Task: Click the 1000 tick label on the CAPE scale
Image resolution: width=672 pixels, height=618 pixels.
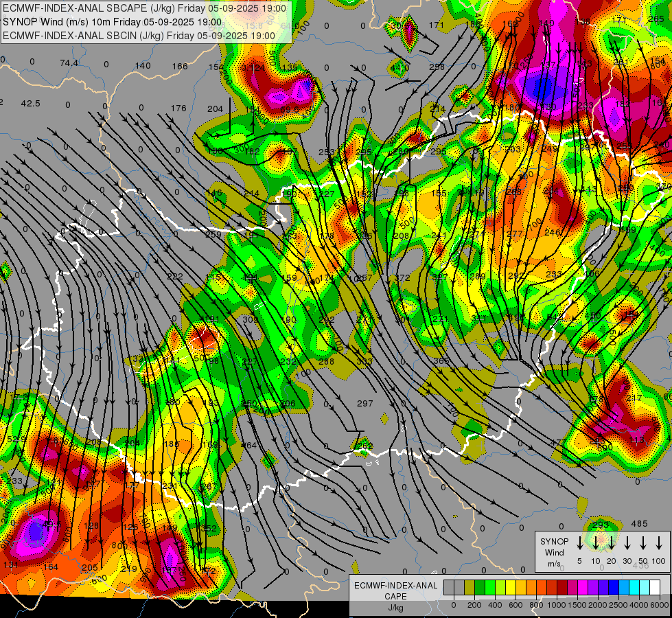Action: [x=557, y=605]
